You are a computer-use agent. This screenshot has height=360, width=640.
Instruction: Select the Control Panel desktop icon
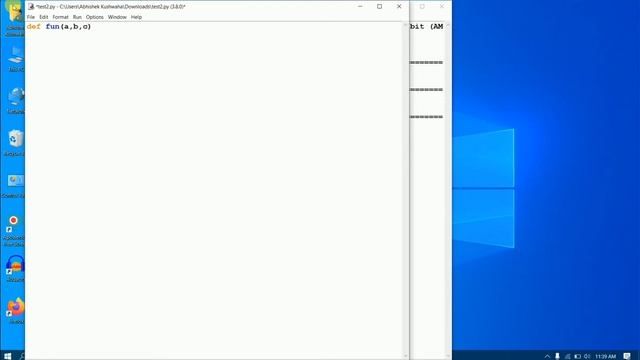15,186
